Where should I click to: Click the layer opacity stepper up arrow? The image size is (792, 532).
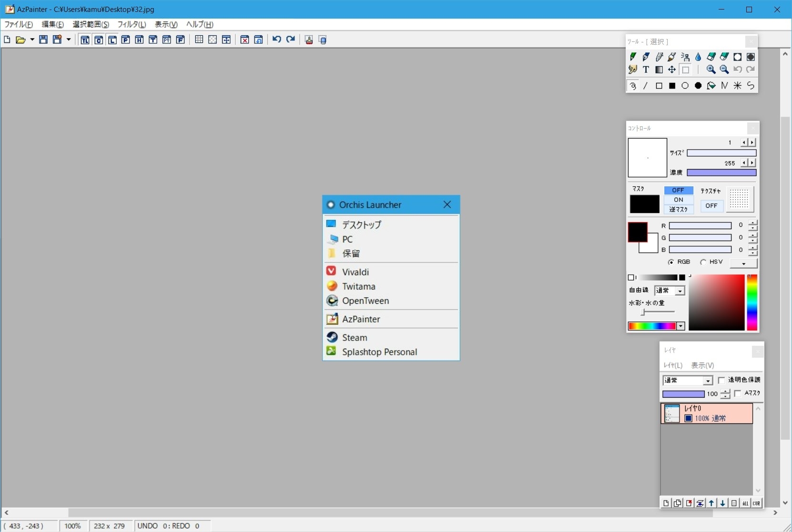coord(725,391)
